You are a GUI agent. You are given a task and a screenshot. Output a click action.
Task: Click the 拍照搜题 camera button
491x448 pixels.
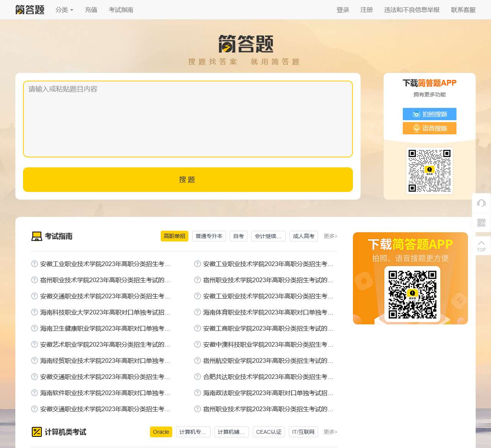(x=430, y=114)
